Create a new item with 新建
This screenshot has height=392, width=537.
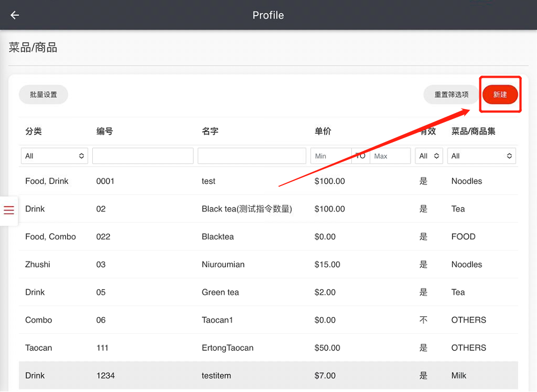coord(500,95)
